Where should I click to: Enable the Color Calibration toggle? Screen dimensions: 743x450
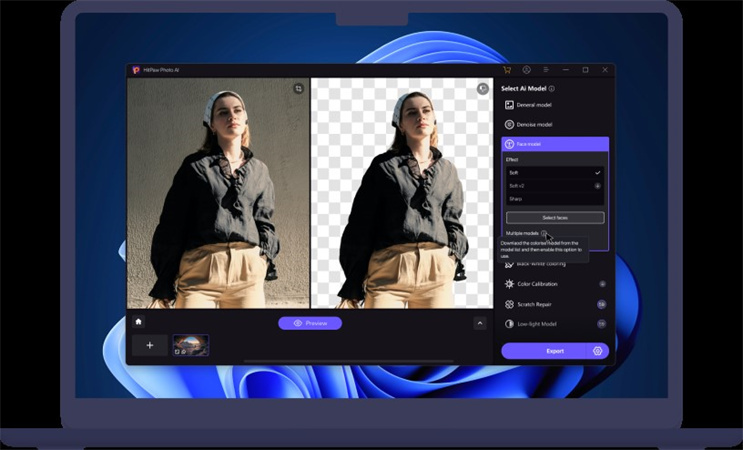[x=602, y=284]
